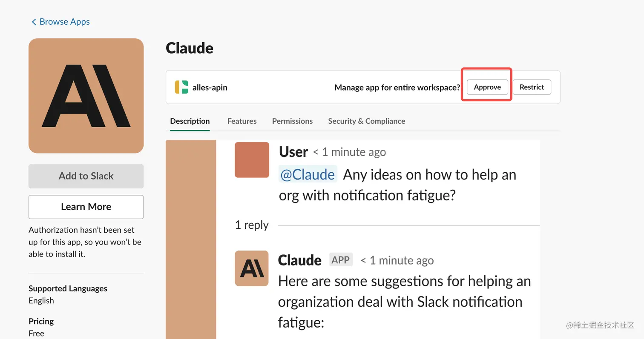The image size is (644, 339).
Task: Click the 'Claude' app title heading
Action: (190, 48)
